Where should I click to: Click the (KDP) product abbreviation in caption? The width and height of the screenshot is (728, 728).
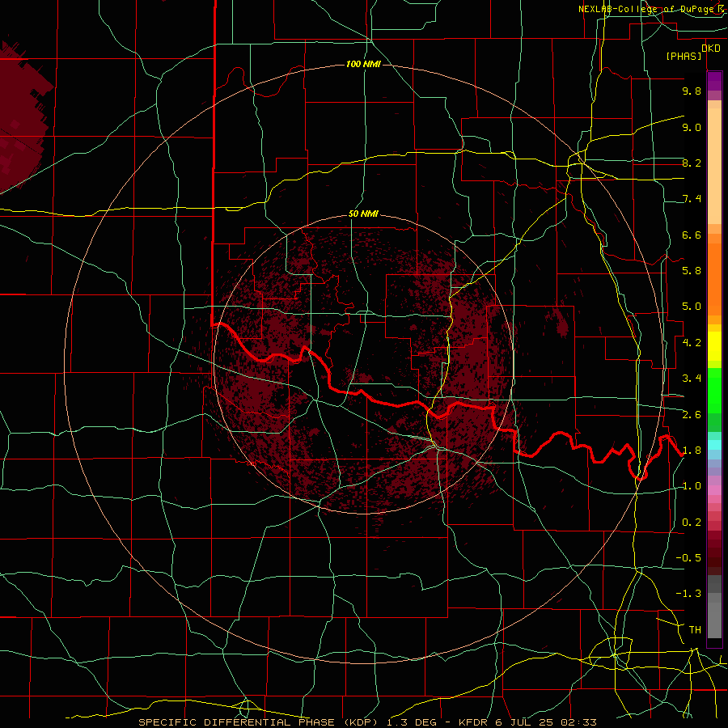(362, 722)
